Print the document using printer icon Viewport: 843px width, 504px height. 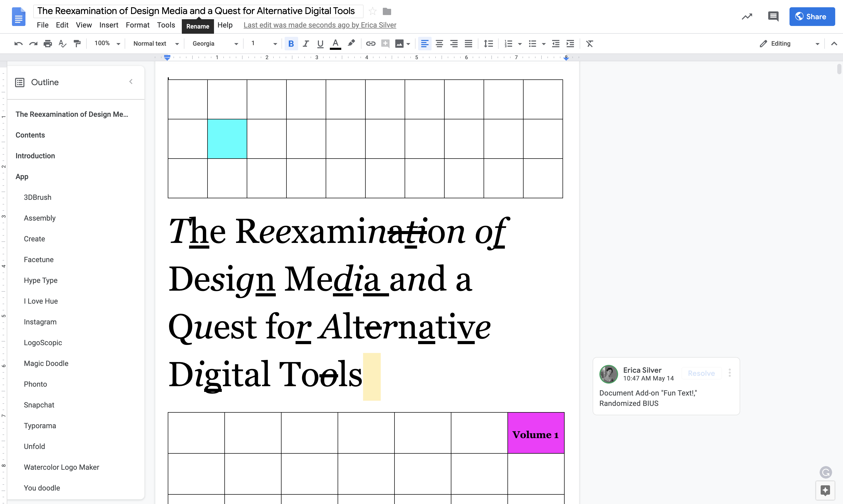click(48, 44)
